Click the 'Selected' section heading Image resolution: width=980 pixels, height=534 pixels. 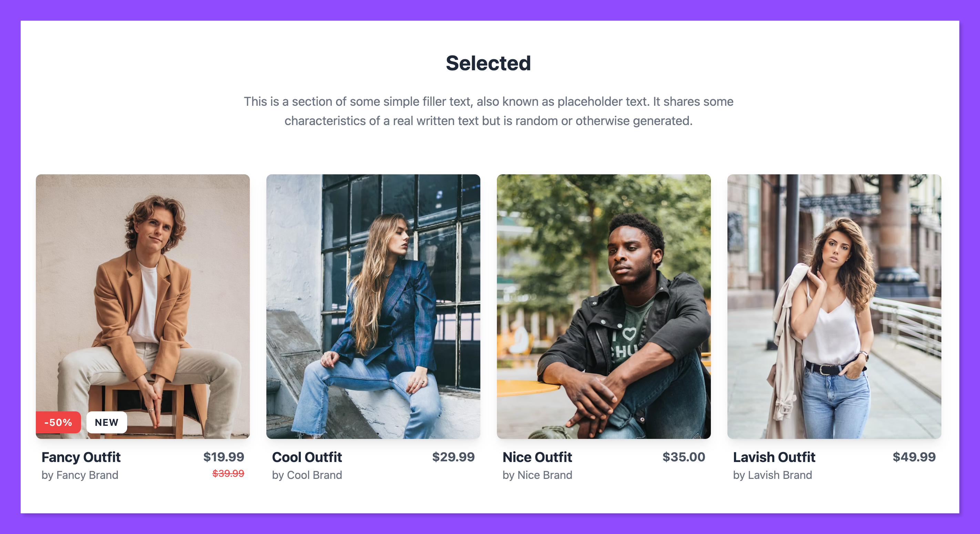pyautogui.click(x=488, y=63)
